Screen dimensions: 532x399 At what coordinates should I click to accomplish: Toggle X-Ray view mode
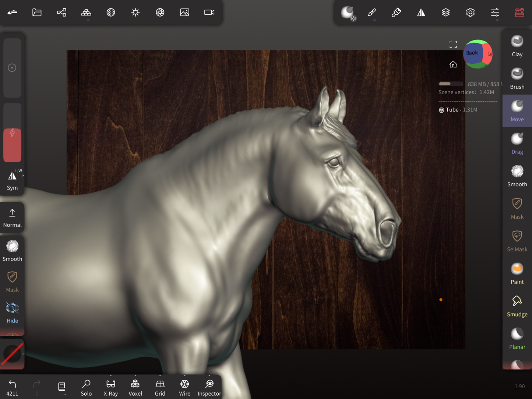coord(110,387)
